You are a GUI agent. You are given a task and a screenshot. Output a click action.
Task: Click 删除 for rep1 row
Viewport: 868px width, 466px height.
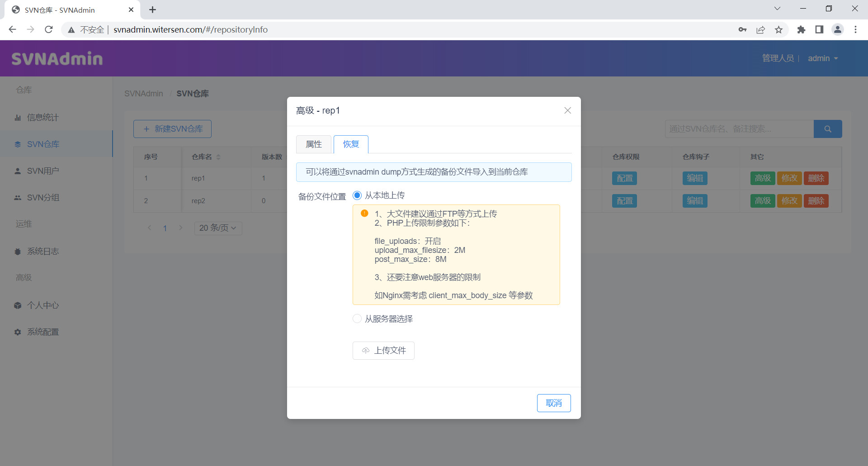point(816,178)
